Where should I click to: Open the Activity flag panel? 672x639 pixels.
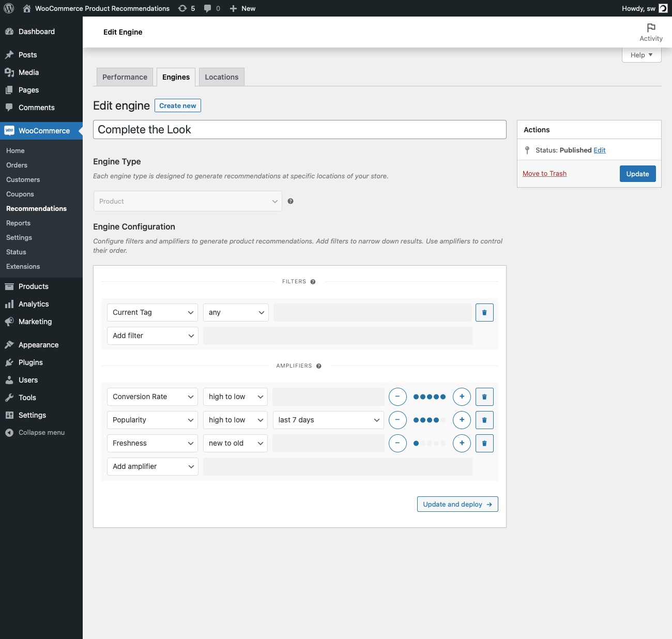click(651, 32)
